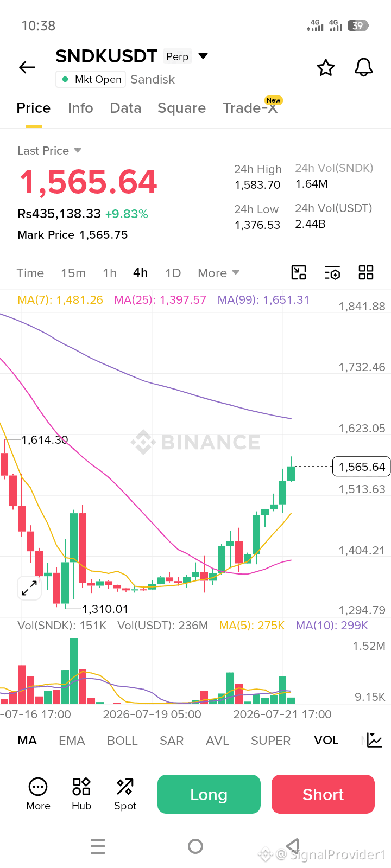The height and width of the screenshot is (868, 391).
Task: Tap the SNDKUSDT pair title
Action: (106, 56)
